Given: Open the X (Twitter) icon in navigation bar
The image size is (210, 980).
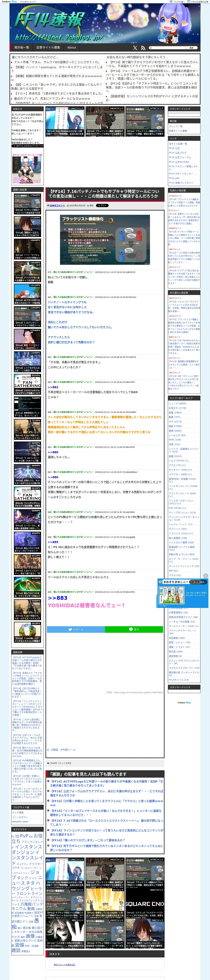Looking at the screenshot, I should pyautogui.click(x=135, y=48).
